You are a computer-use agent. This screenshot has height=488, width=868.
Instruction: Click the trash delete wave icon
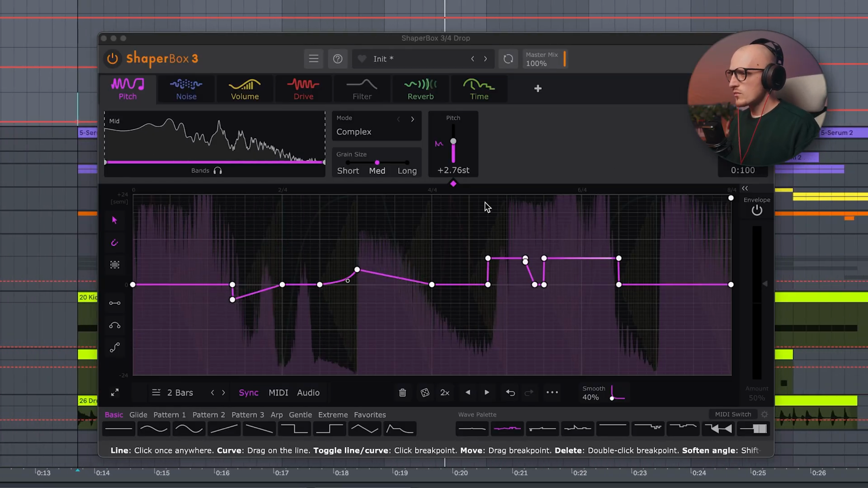[402, 393]
